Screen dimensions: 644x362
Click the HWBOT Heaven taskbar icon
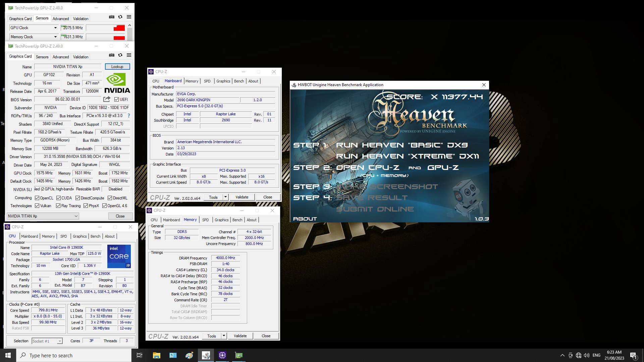pos(206,355)
